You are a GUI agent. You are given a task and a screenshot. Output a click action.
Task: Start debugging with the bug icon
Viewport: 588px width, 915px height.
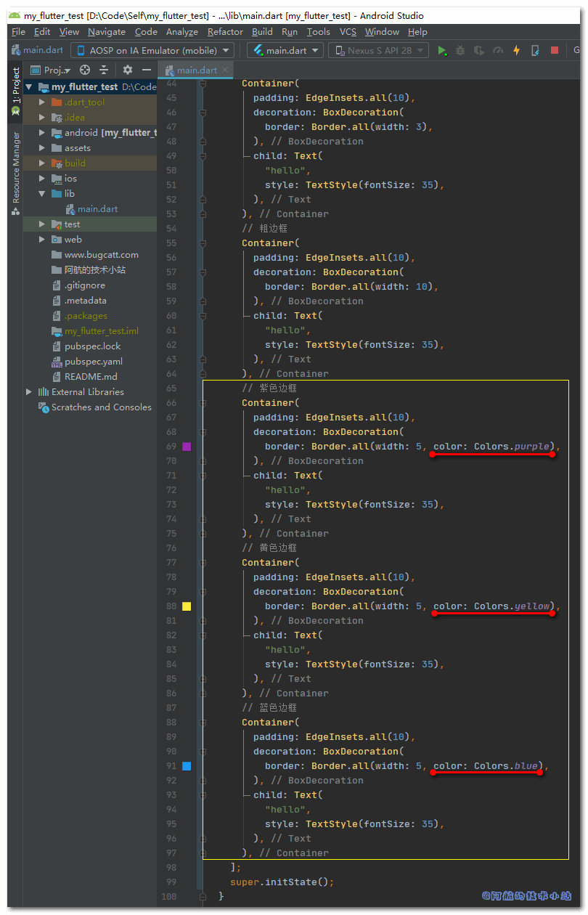tap(460, 50)
